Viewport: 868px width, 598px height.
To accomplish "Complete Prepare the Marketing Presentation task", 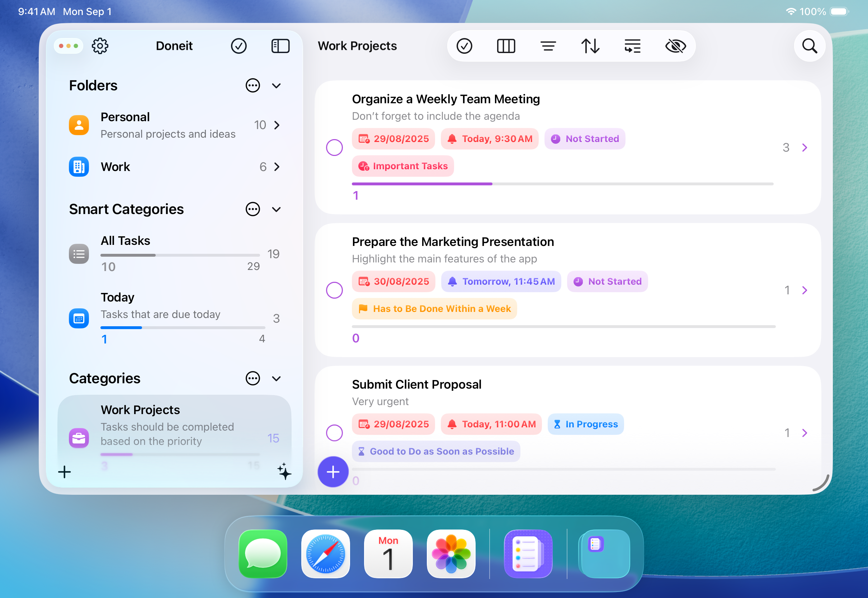I will coord(334,290).
